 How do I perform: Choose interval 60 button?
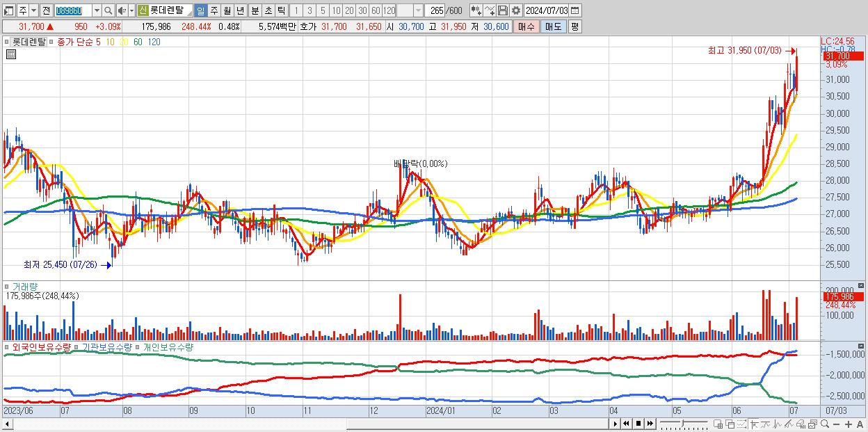pos(376,10)
